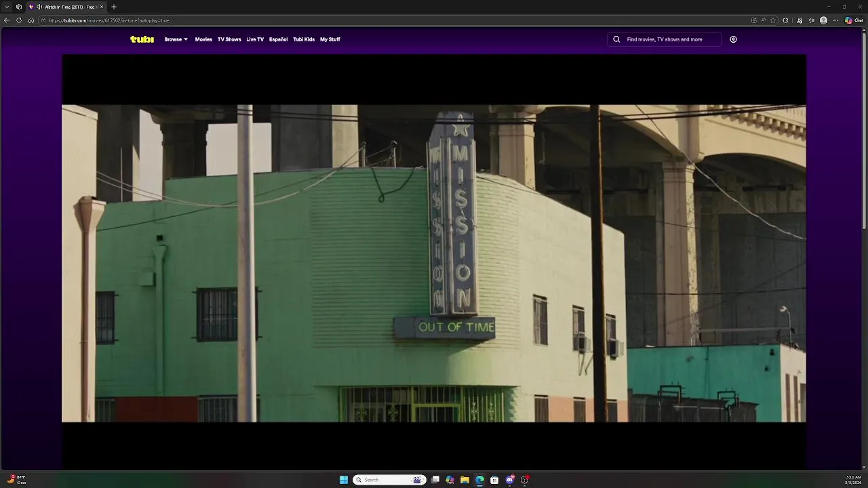Mute the tab via the speaker icon
The width and height of the screenshot is (868, 488).
point(39,7)
